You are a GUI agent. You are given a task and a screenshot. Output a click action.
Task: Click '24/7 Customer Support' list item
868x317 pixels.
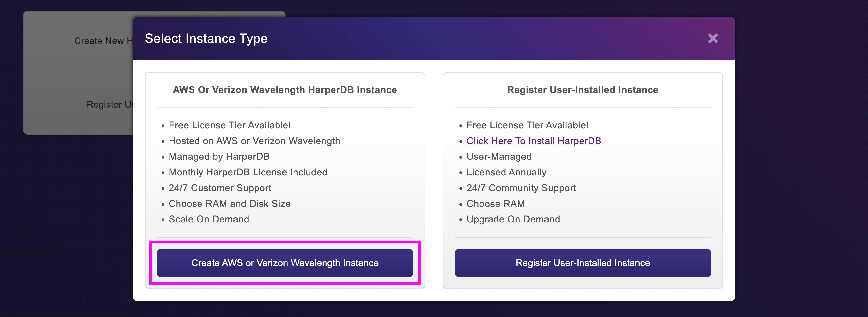click(x=220, y=188)
